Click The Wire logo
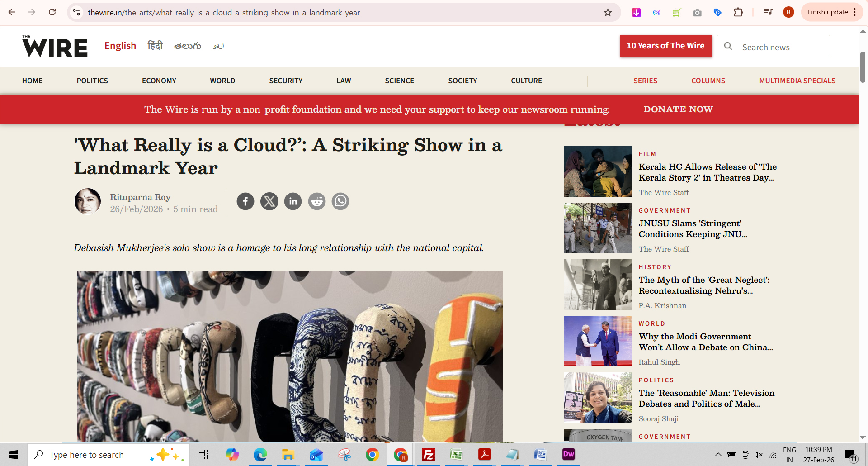 [55, 46]
